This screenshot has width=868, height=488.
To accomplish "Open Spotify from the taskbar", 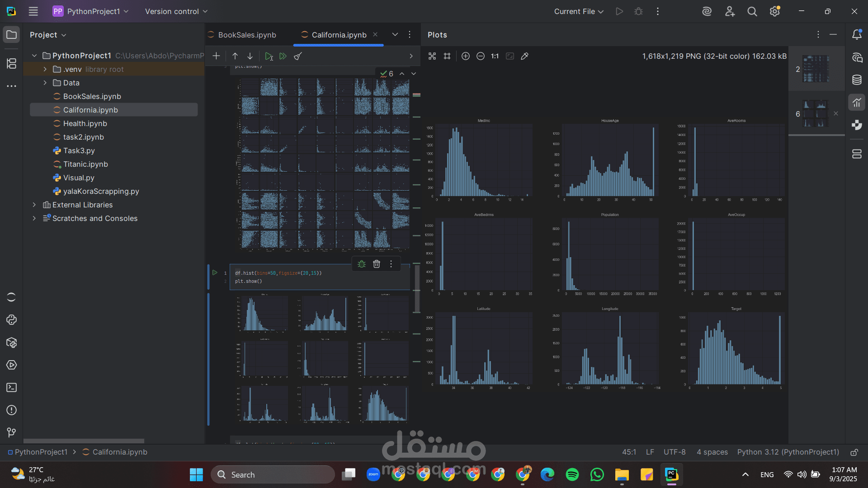I will click(x=572, y=474).
